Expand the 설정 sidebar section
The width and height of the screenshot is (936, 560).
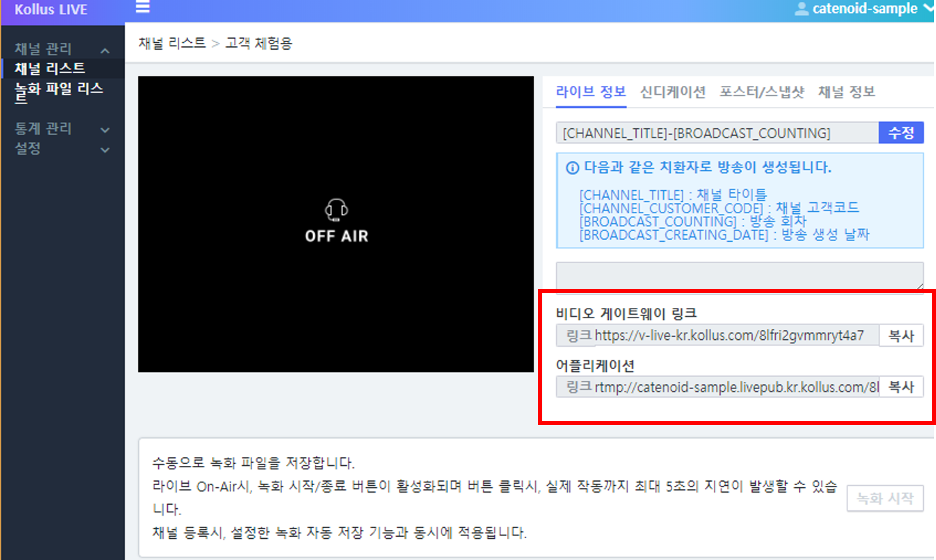click(105, 149)
